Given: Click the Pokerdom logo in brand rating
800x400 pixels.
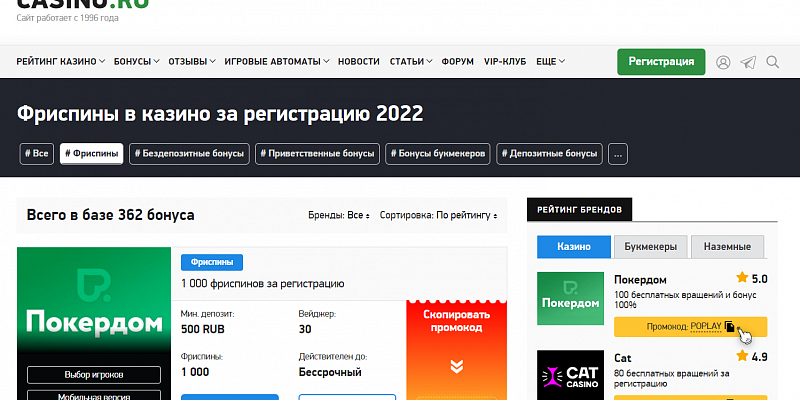Looking at the screenshot, I should coord(571,298).
